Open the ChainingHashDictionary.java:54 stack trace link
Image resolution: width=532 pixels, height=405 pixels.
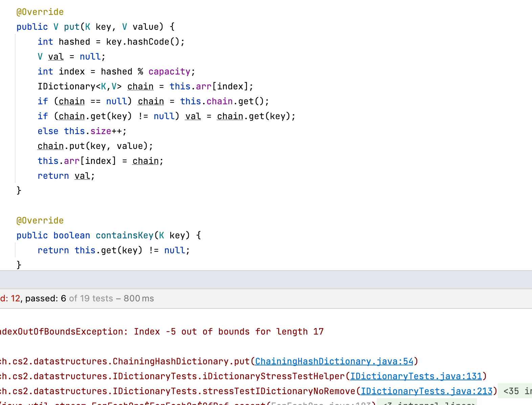[x=334, y=361]
